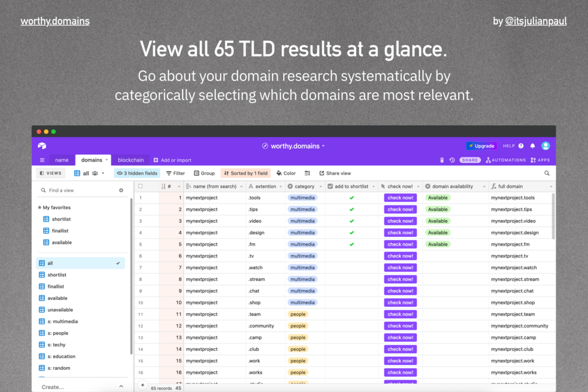Open notifications bell icon
Viewport: 588px width, 392px height.
[x=532, y=146]
